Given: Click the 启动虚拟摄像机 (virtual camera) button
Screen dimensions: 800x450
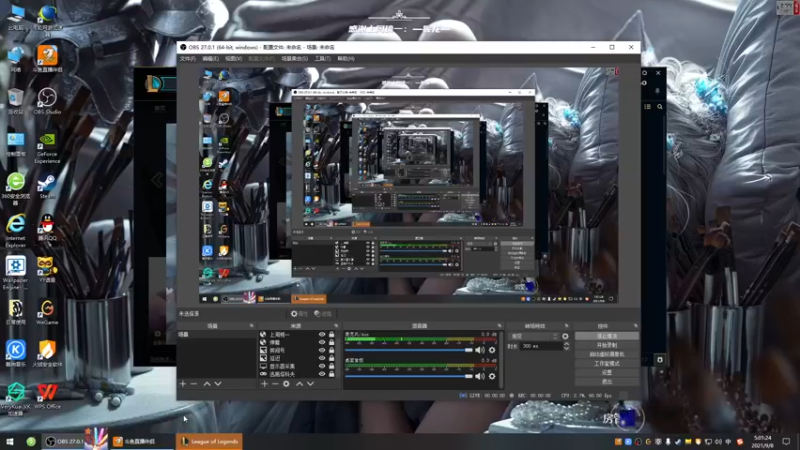Looking at the screenshot, I should (607, 354).
